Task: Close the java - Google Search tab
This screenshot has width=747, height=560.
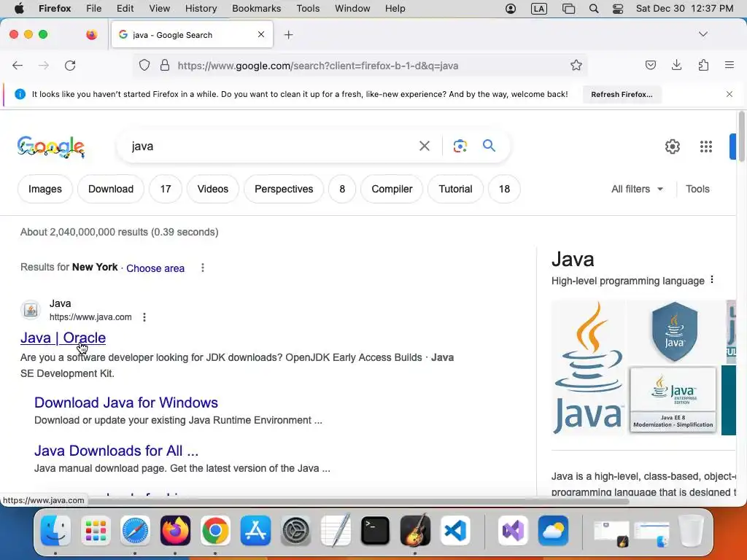Action: tap(261, 34)
